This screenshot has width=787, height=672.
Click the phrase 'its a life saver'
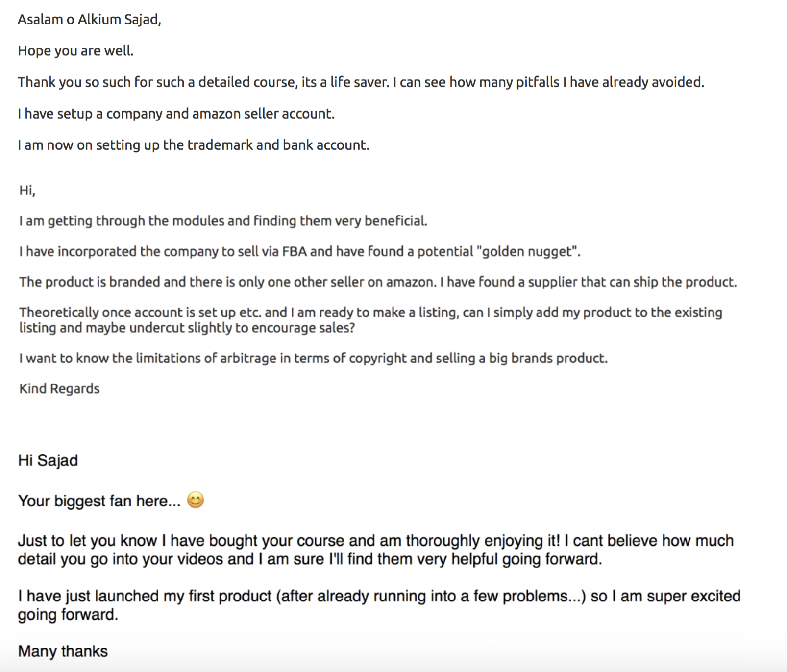pos(345,82)
